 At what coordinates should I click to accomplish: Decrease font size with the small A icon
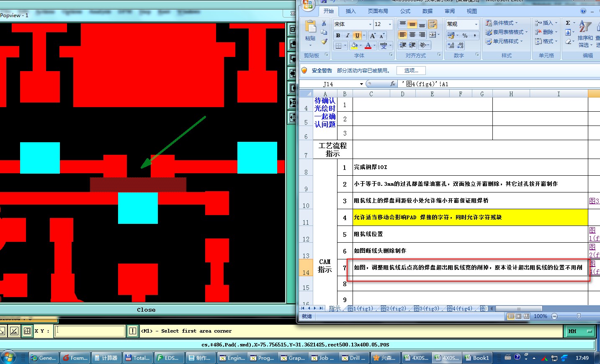click(x=382, y=36)
